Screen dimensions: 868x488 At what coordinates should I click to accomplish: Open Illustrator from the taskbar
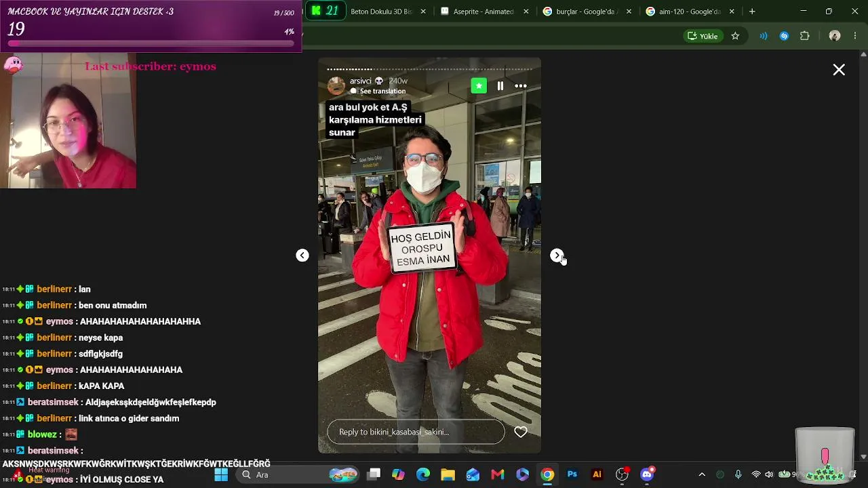coord(597,474)
